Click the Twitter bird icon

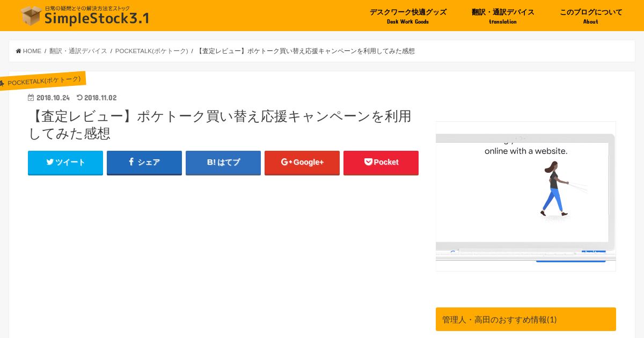pos(50,162)
